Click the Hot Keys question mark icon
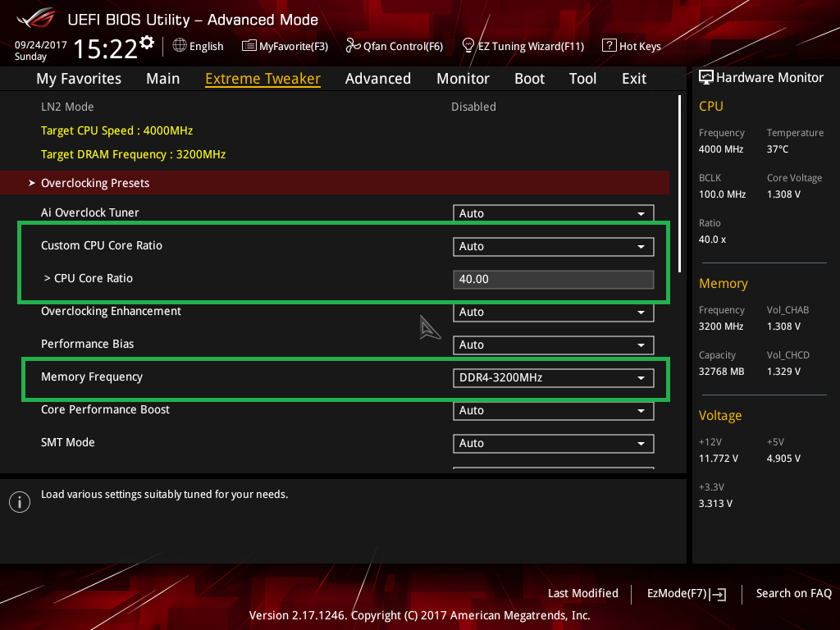Image resolution: width=840 pixels, height=630 pixels. [x=609, y=46]
